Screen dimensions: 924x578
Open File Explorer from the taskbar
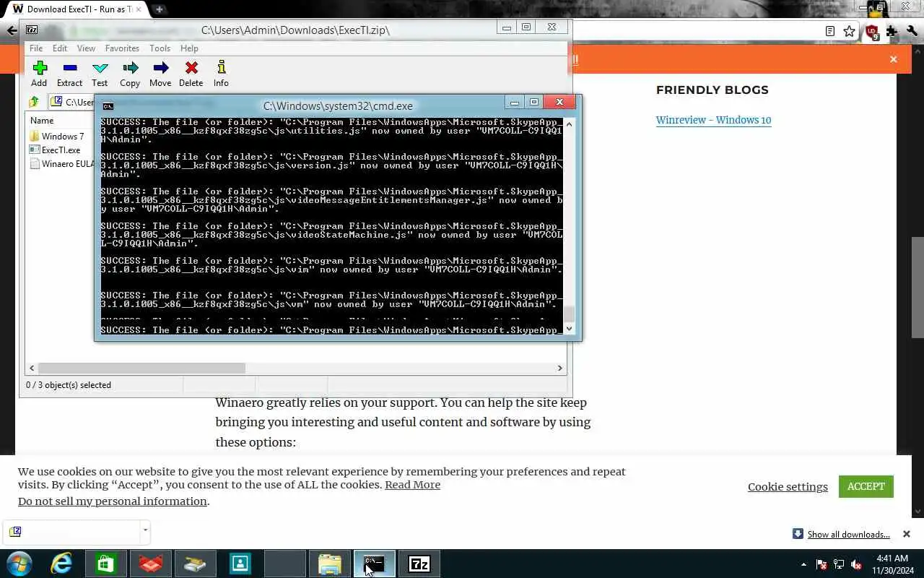330,564
